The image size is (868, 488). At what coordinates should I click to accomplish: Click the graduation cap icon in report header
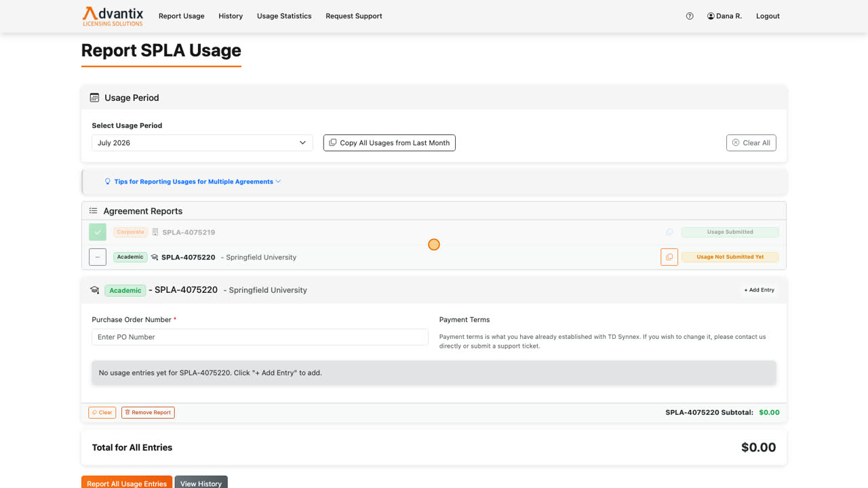pyautogui.click(x=95, y=290)
